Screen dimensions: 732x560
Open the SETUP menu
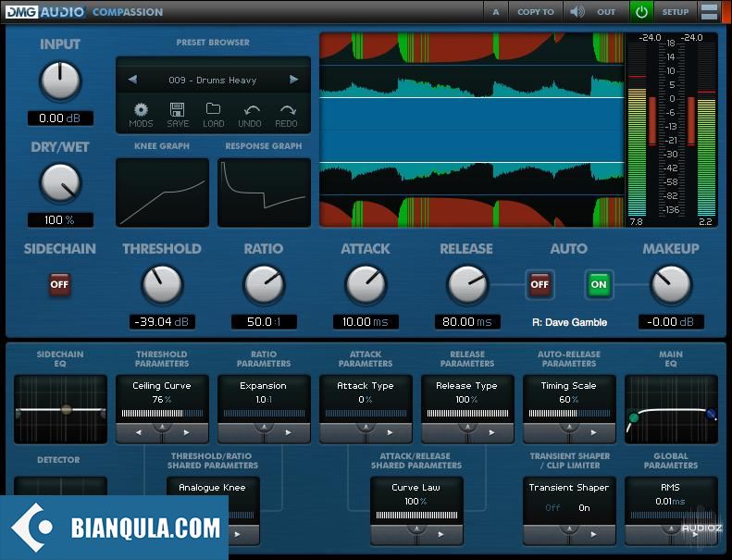point(675,12)
